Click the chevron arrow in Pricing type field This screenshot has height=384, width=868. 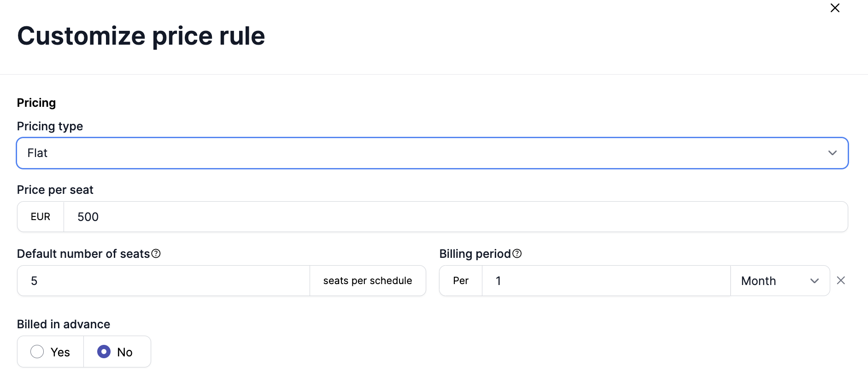point(832,153)
